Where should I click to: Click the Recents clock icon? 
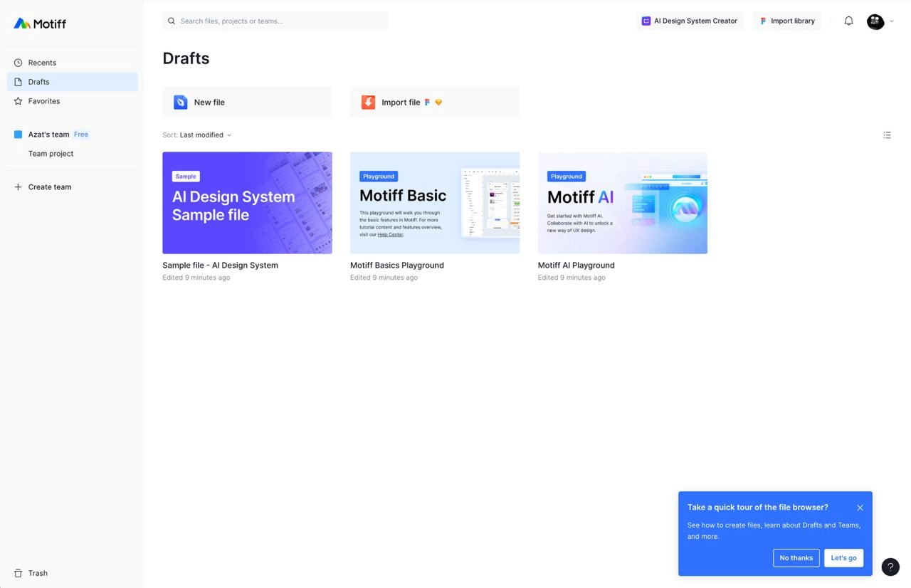(19, 63)
